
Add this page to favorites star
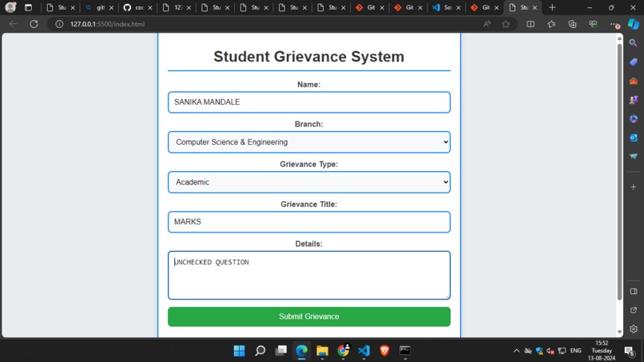coord(506,24)
